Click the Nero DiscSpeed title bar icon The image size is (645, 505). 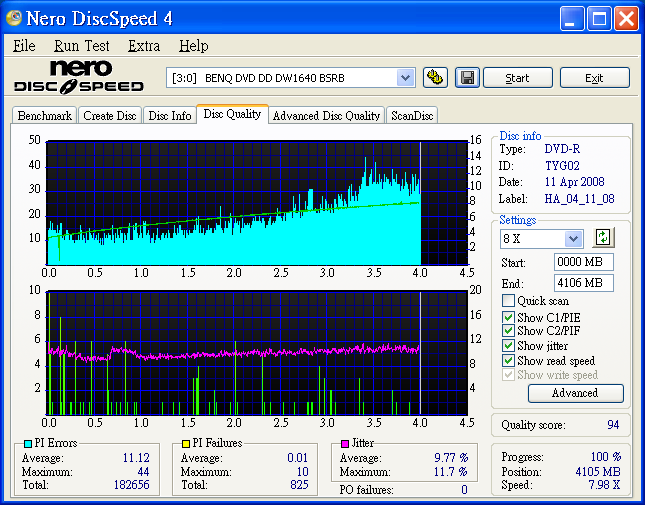point(14,18)
